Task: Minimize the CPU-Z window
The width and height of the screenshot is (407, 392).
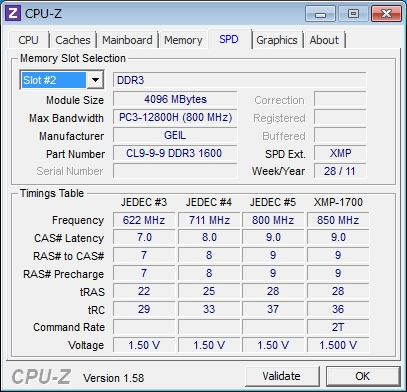Action: (320, 14)
